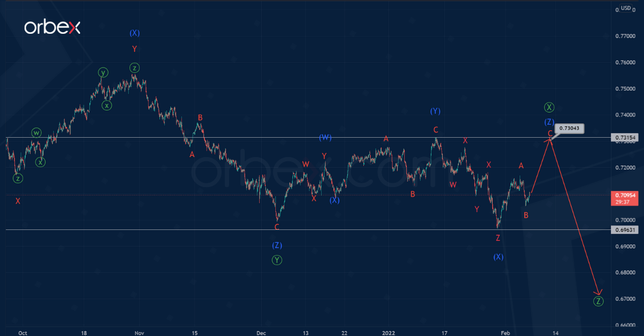The image size is (644, 336).
Task: Click the Orbex logo
Action: point(52,28)
